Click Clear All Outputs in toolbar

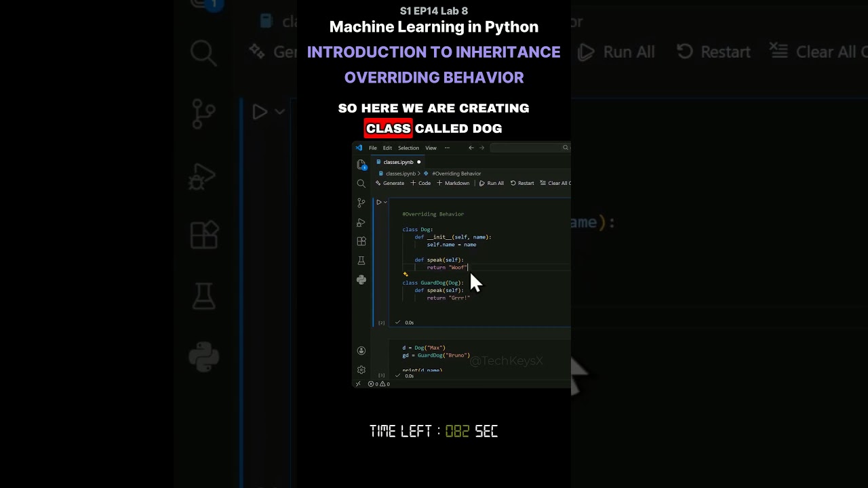click(555, 183)
